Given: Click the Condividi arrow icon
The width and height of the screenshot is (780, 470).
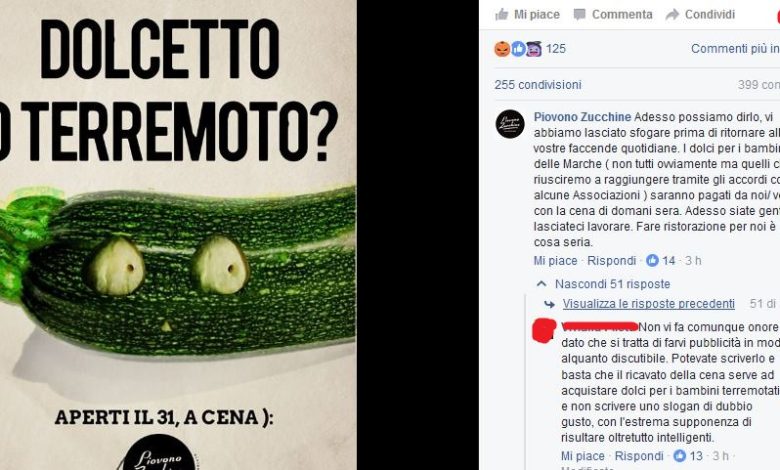Looking at the screenshot, I should point(672,15).
